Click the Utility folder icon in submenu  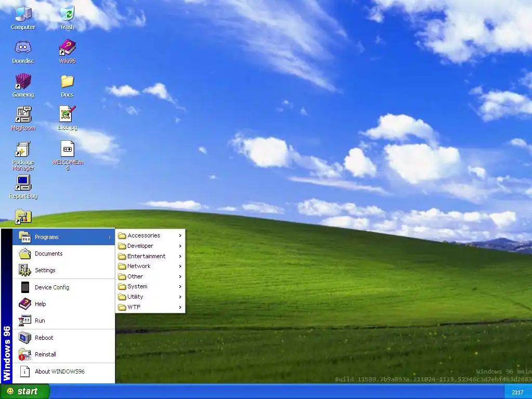click(122, 297)
